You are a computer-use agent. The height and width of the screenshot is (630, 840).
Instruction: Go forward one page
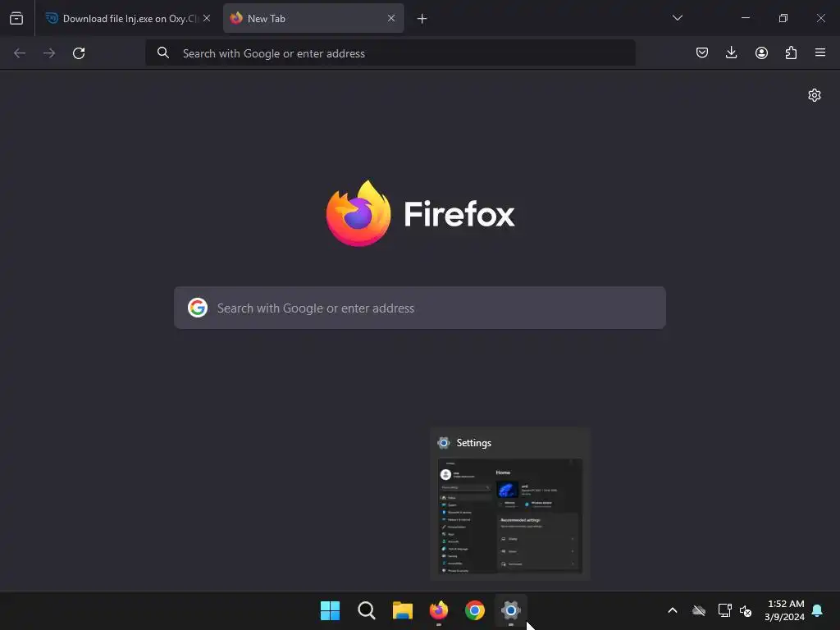[49, 53]
